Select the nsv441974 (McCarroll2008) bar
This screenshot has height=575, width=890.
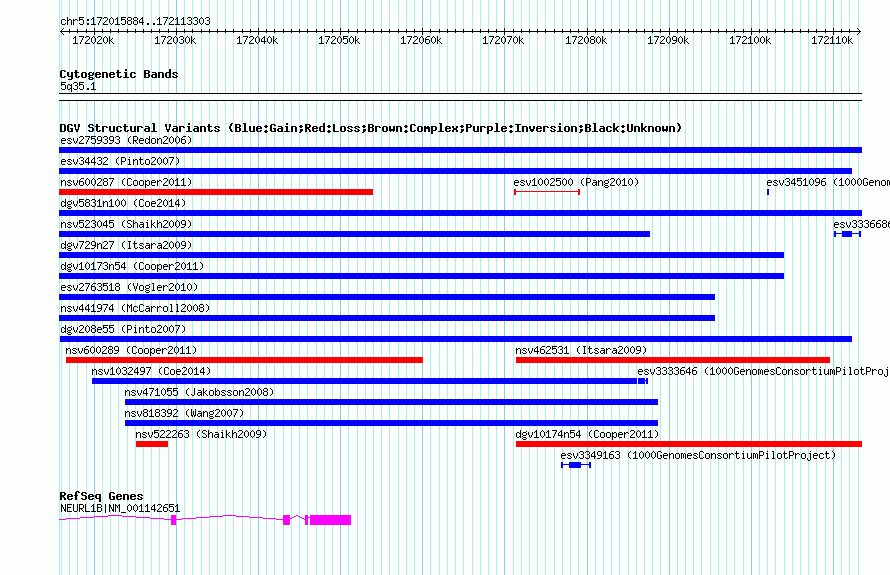tap(387, 318)
